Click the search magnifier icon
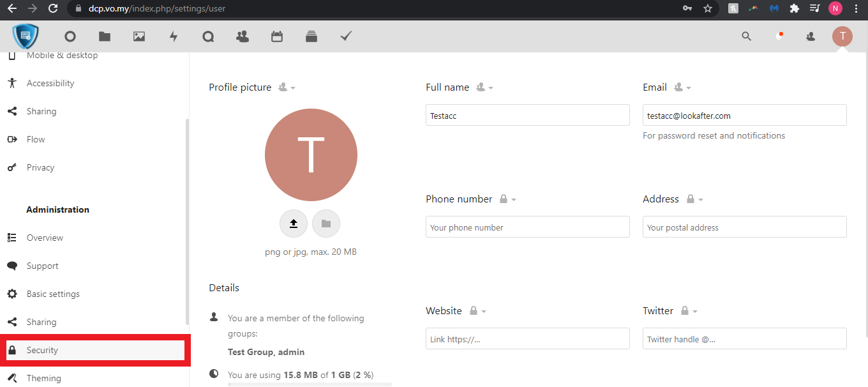The height and width of the screenshot is (387, 868). point(746,36)
